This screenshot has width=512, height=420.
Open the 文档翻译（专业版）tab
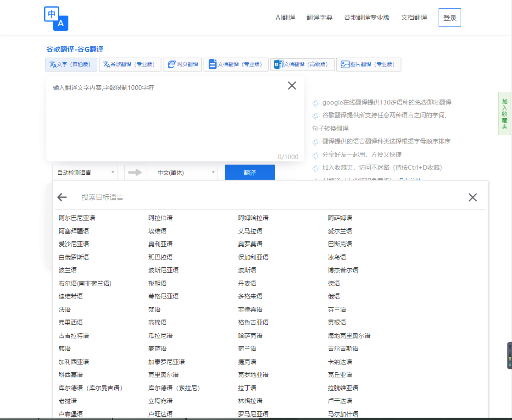(236, 64)
